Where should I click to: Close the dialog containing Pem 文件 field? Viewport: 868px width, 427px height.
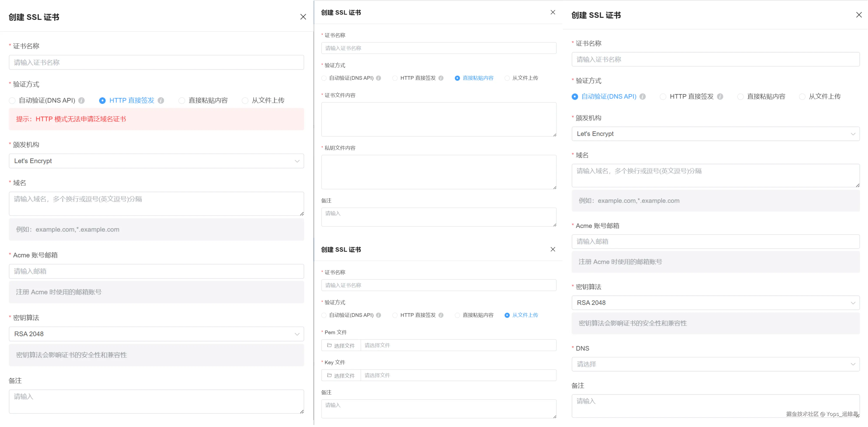[553, 249]
